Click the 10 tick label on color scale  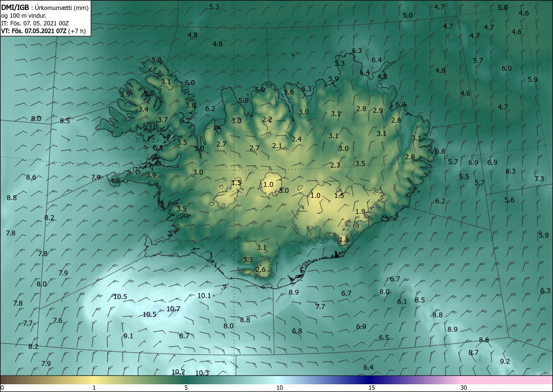click(x=279, y=388)
